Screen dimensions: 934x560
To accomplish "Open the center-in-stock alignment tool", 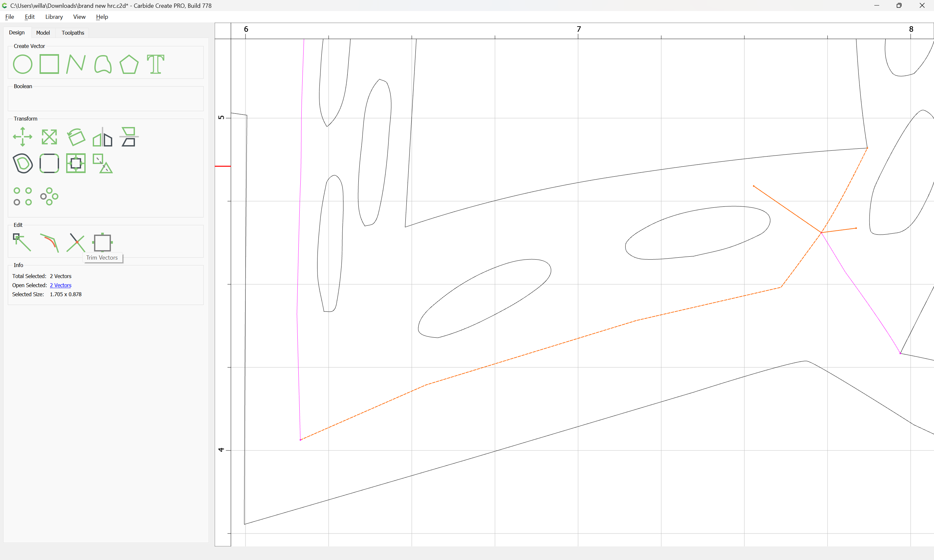I will [x=76, y=163].
